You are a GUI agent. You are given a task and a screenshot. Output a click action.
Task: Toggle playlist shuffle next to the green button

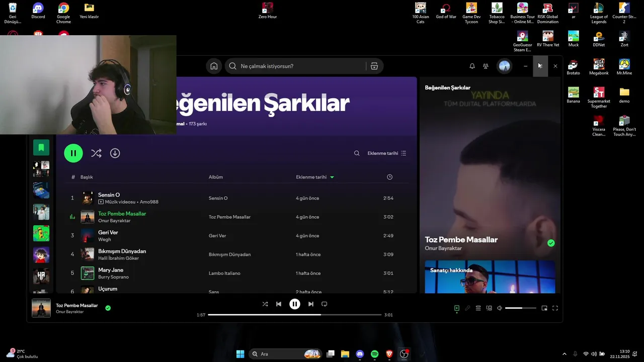(96, 153)
